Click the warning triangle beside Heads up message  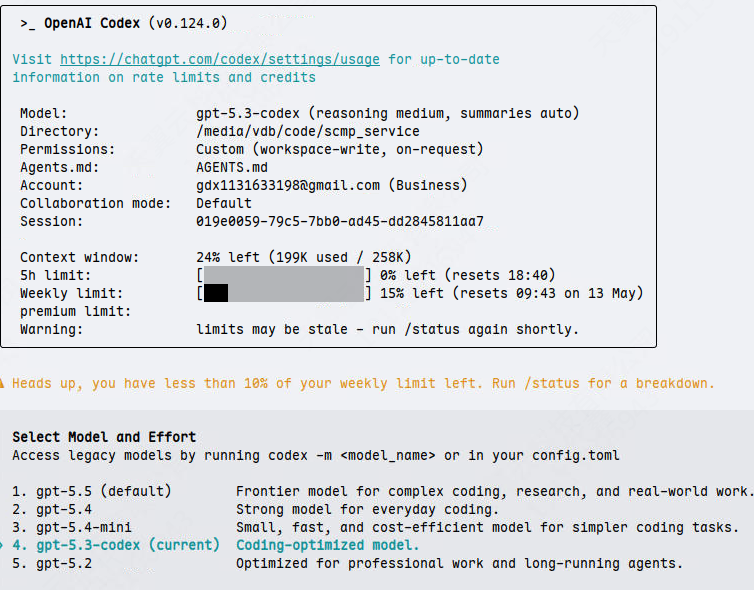[2, 383]
